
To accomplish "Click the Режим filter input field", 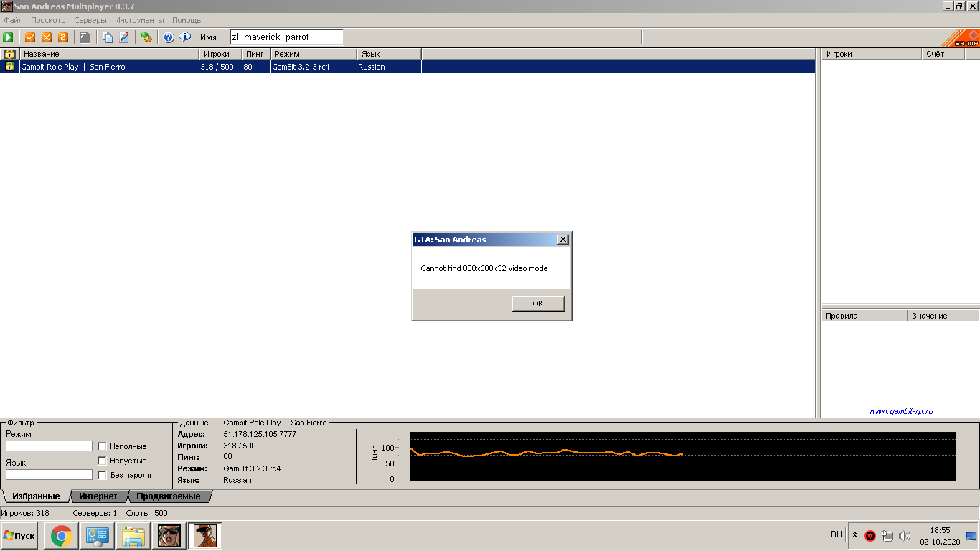I will point(49,446).
